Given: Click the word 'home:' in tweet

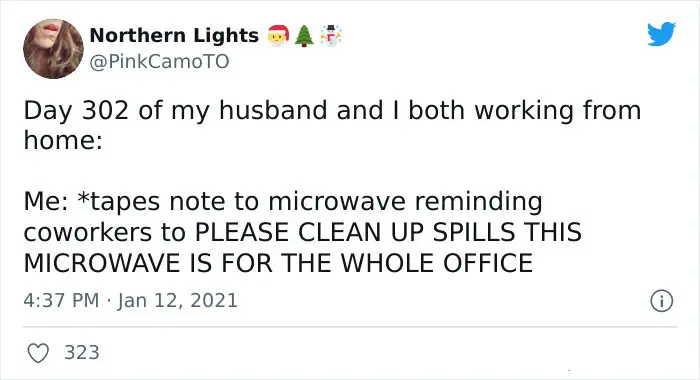Looking at the screenshot, I should click(x=63, y=140).
